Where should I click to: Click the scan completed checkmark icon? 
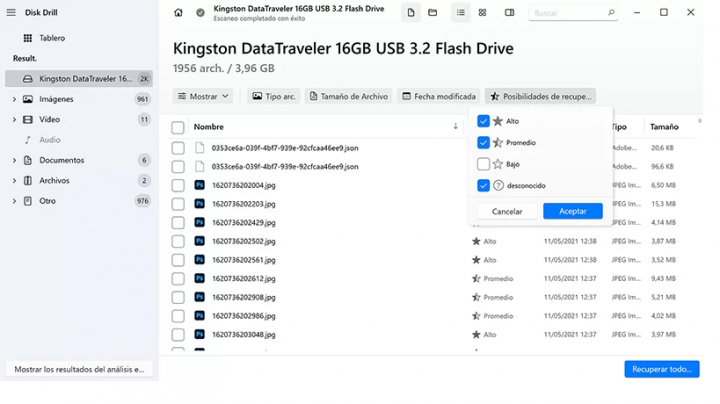coord(201,13)
